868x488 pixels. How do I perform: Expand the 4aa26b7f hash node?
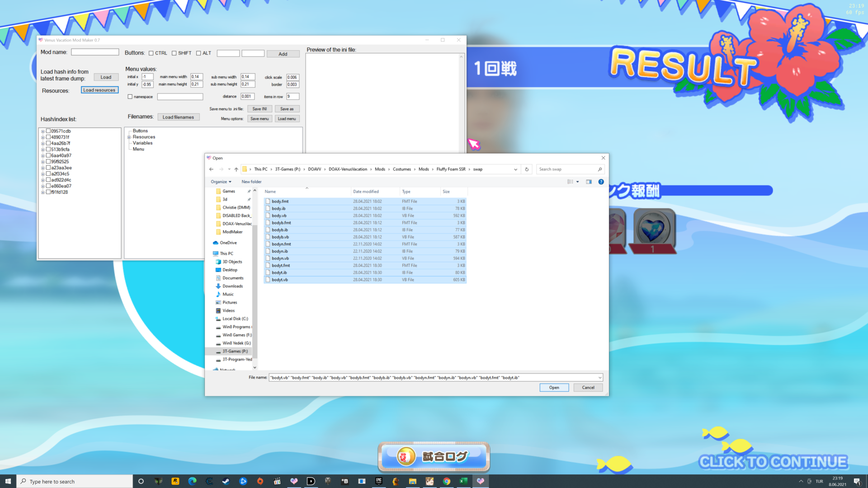(43, 144)
